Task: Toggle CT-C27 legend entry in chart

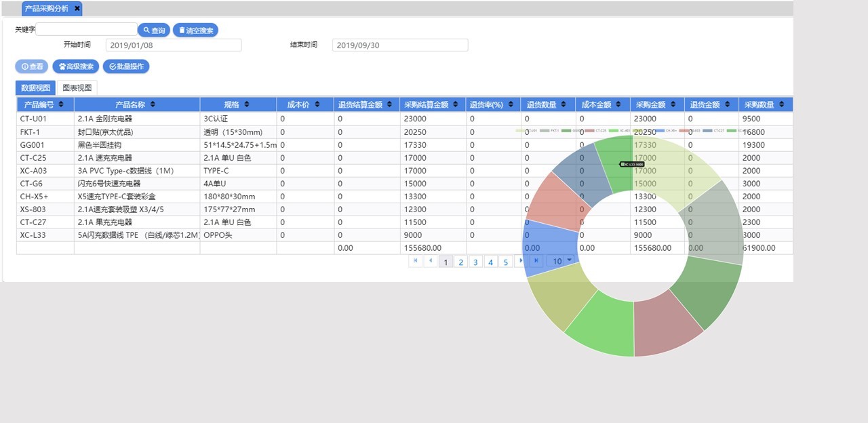Action: click(x=713, y=130)
